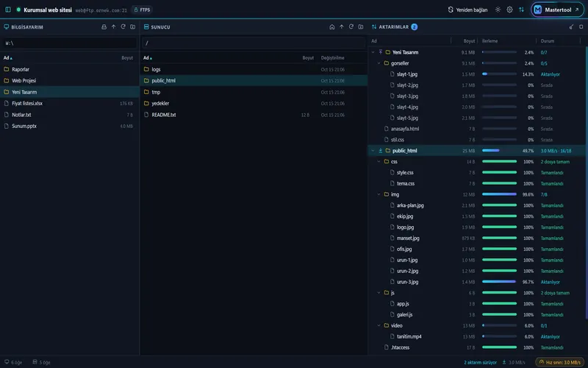Image resolution: width=588 pixels, height=368 pixels.
Task: Click the FTPS lock badge
Action: click(x=142, y=10)
